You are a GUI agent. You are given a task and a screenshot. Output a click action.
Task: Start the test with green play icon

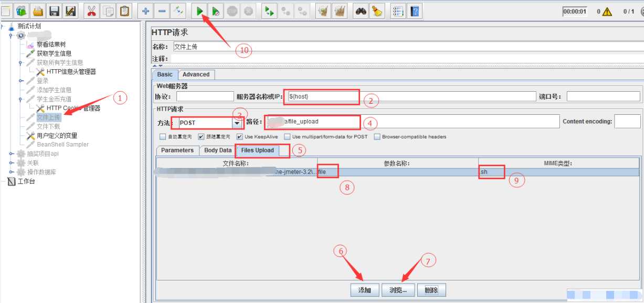click(200, 10)
